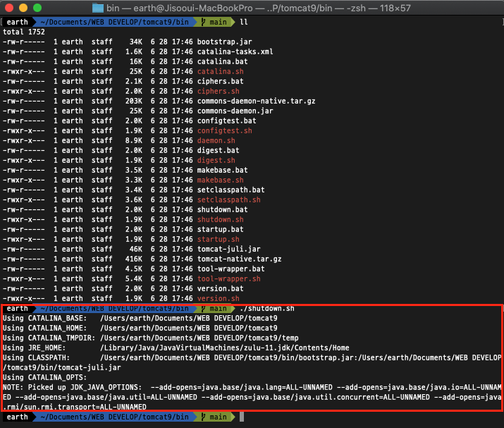The width and height of the screenshot is (504, 428).
Task: Click the 8.9K size of daemon.sh
Action: pos(134,140)
